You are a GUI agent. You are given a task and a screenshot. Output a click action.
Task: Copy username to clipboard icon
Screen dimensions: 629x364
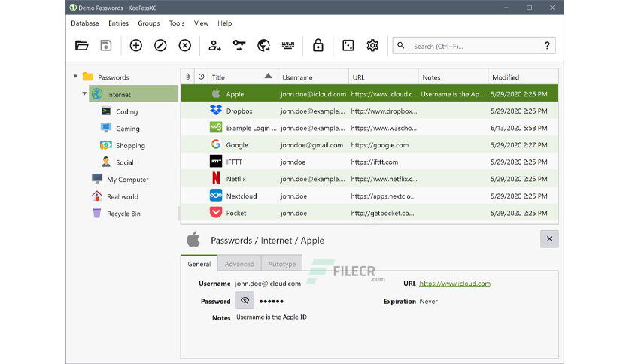click(214, 45)
